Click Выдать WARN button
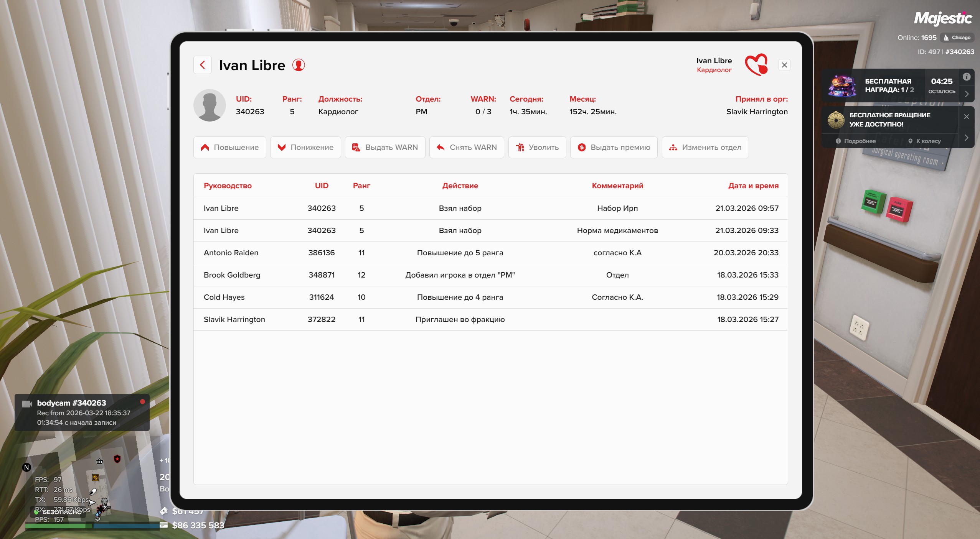980x539 pixels. point(385,148)
